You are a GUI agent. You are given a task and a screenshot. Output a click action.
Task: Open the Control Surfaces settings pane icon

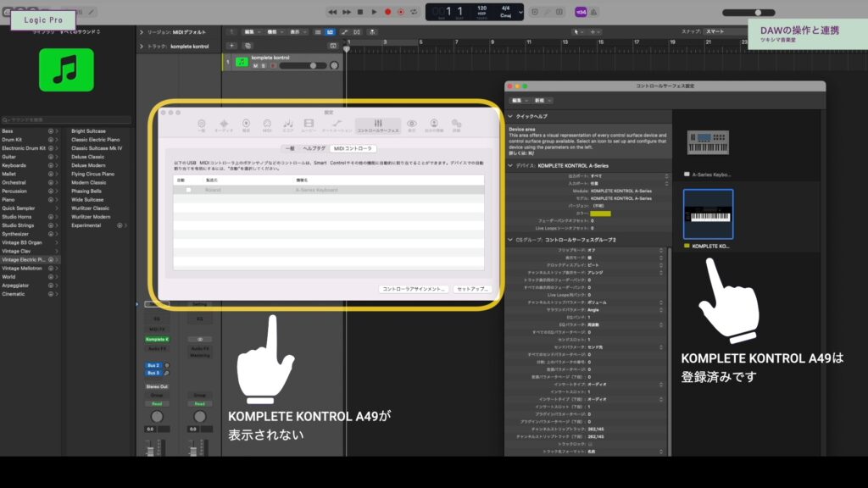pos(378,125)
